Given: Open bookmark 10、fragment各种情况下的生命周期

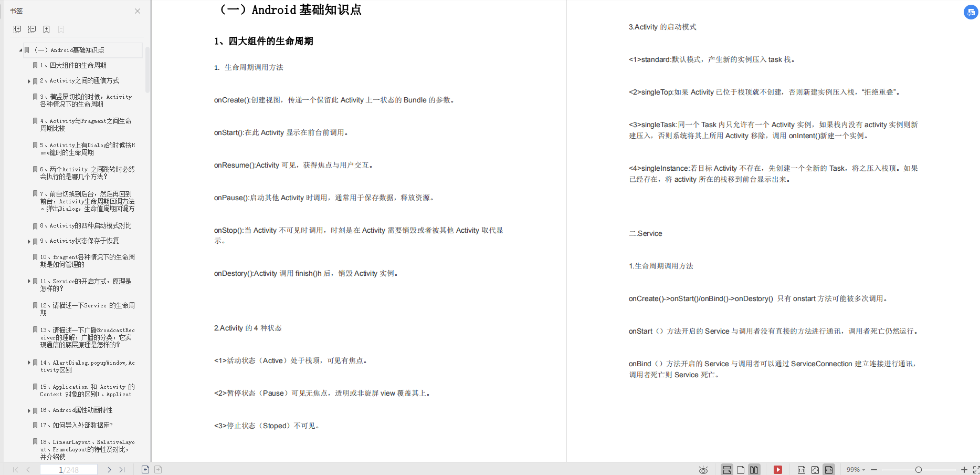Looking at the screenshot, I should click(87, 261).
